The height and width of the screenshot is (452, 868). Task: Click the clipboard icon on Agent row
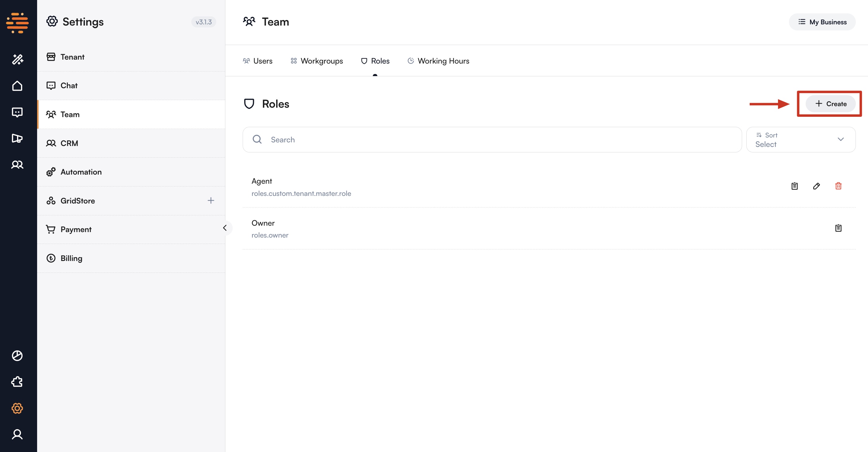[x=794, y=186]
